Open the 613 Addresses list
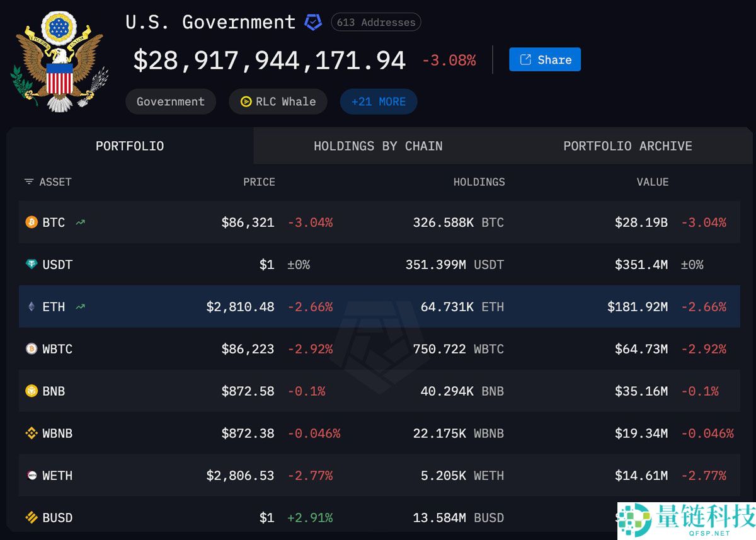This screenshot has width=756, height=540. point(375,22)
